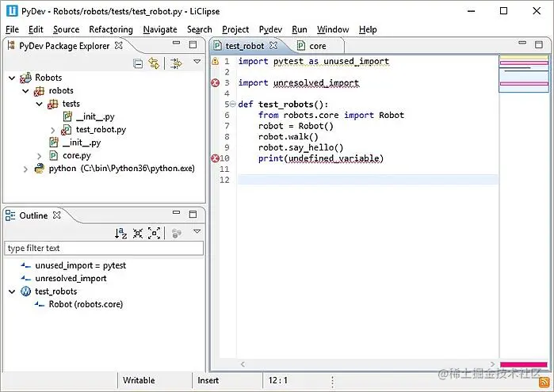Collapse the robots package folder
Image resolution: width=554 pixels, height=392 pixels.
coord(25,91)
